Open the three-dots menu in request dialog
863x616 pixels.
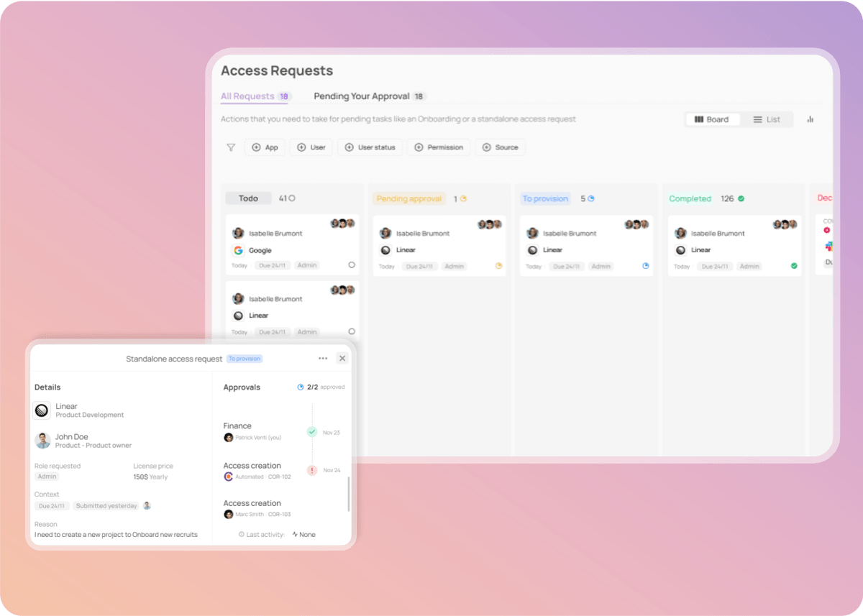pos(323,359)
